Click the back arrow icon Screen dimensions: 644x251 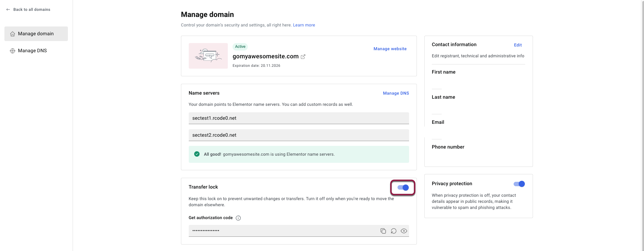tap(8, 9)
